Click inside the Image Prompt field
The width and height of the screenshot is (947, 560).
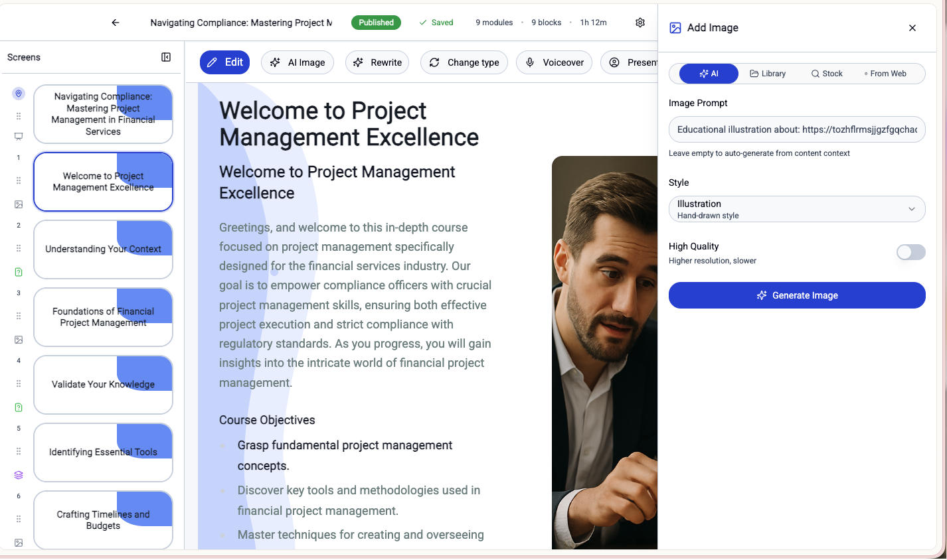796,129
